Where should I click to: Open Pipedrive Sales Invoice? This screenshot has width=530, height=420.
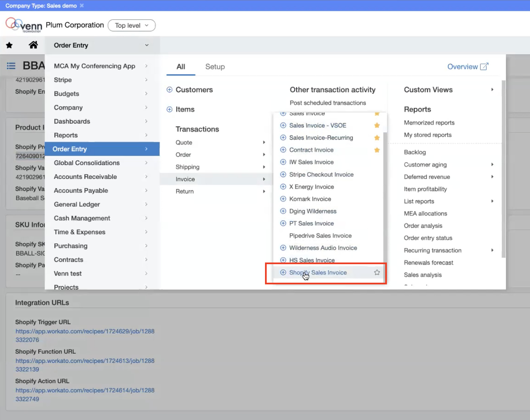click(x=320, y=236)
